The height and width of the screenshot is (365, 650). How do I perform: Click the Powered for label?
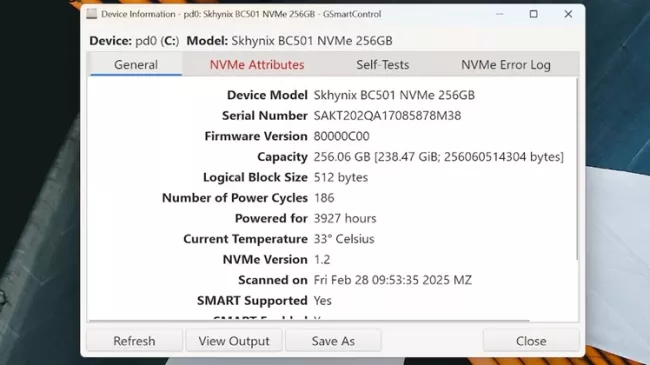[x=271, y=219]
